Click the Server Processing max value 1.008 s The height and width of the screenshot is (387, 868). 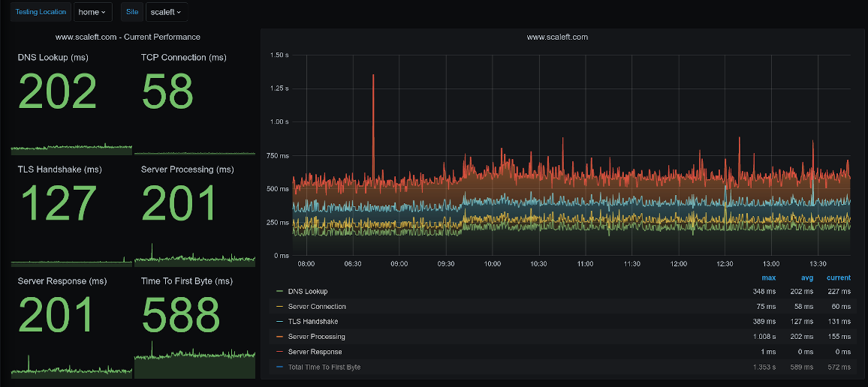click(x=764, y=337)
